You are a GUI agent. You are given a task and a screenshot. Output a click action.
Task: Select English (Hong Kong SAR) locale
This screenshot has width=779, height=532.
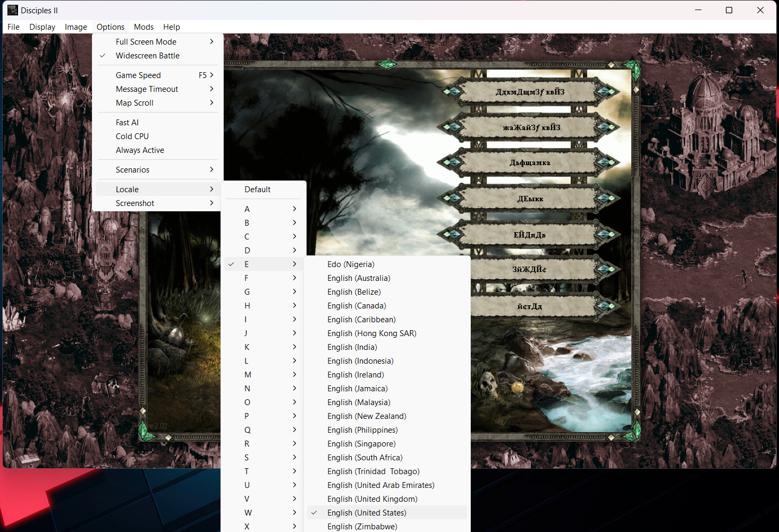387,333
